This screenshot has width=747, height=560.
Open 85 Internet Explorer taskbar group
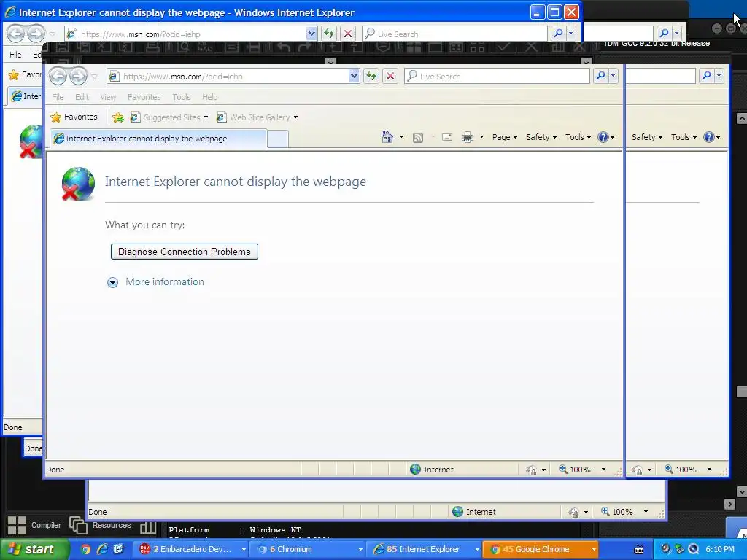tap(425, 549)
